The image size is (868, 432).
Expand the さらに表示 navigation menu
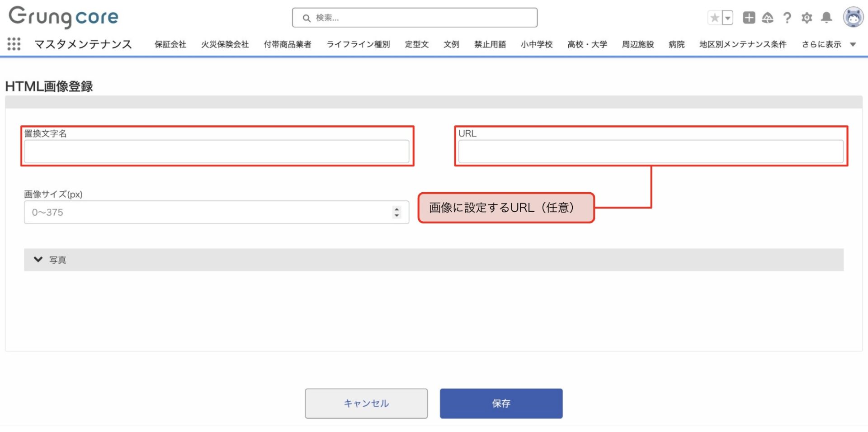click(828, 44)
